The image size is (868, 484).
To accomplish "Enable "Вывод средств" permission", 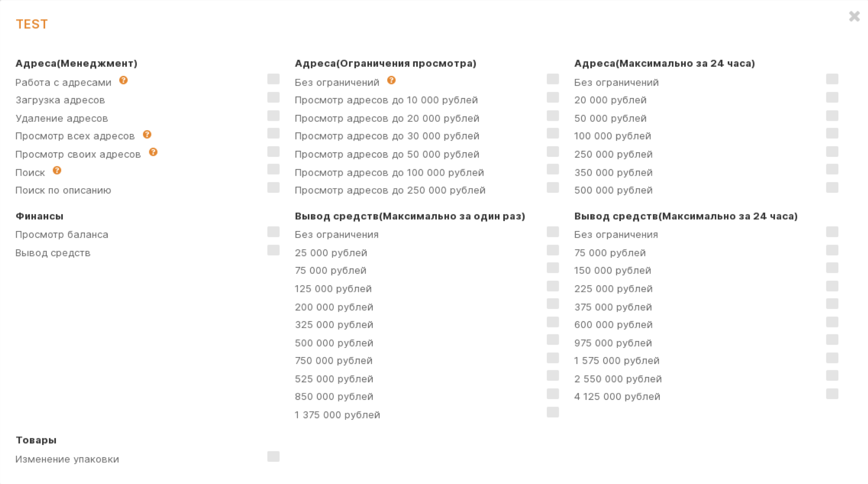I will pos(273,250).
